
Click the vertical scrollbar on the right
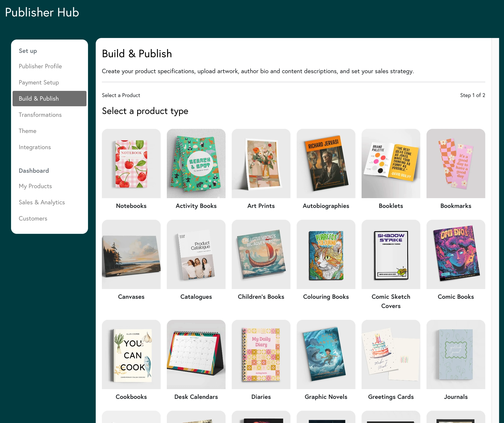(495, 230)
